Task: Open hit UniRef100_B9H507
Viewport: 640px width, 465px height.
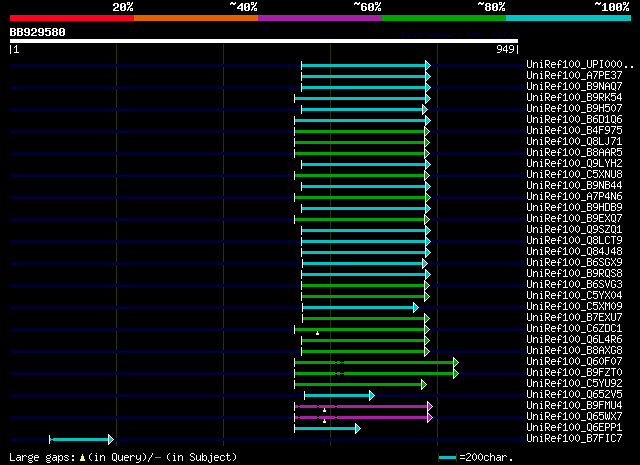Action: click(574, 109)
